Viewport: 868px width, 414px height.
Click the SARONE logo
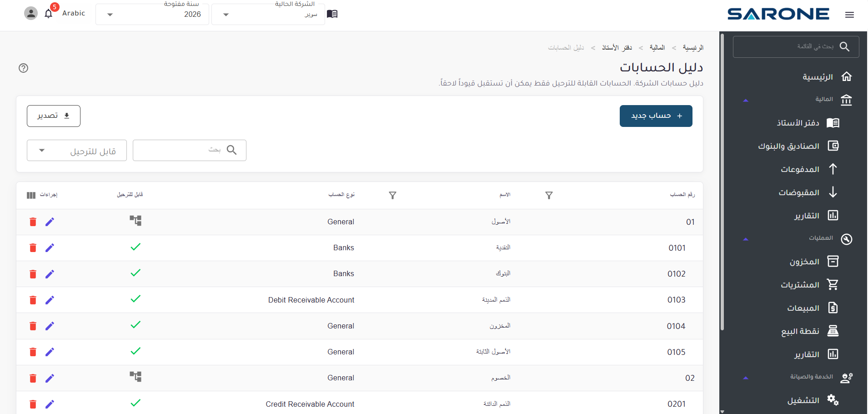point(778,14)
